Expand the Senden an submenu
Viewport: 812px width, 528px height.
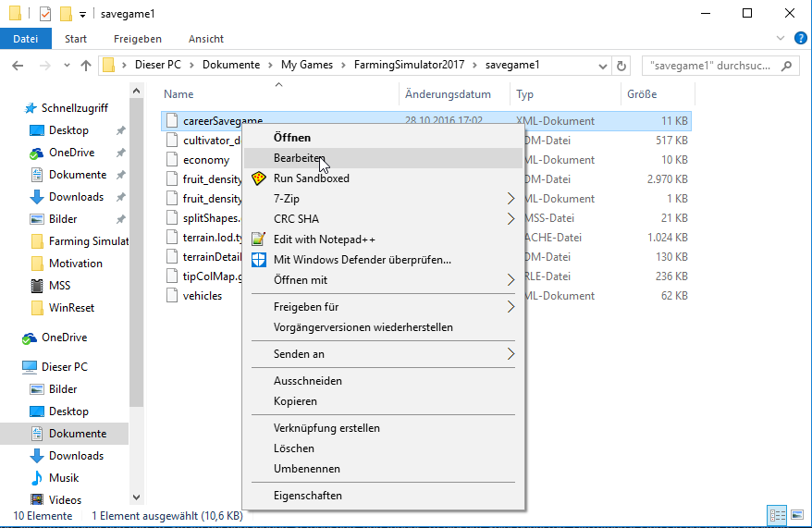pos(383,354)
